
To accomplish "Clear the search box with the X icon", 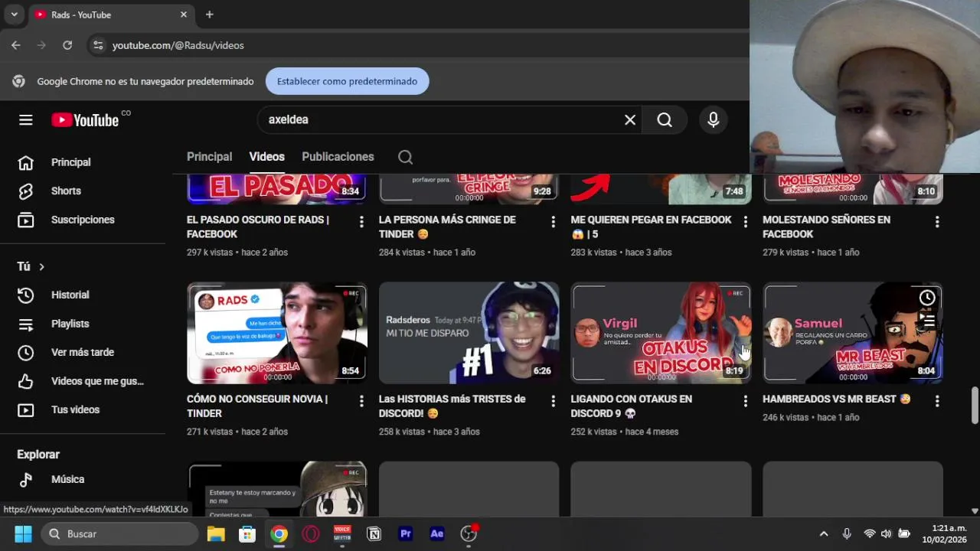I will coord(630,120).
